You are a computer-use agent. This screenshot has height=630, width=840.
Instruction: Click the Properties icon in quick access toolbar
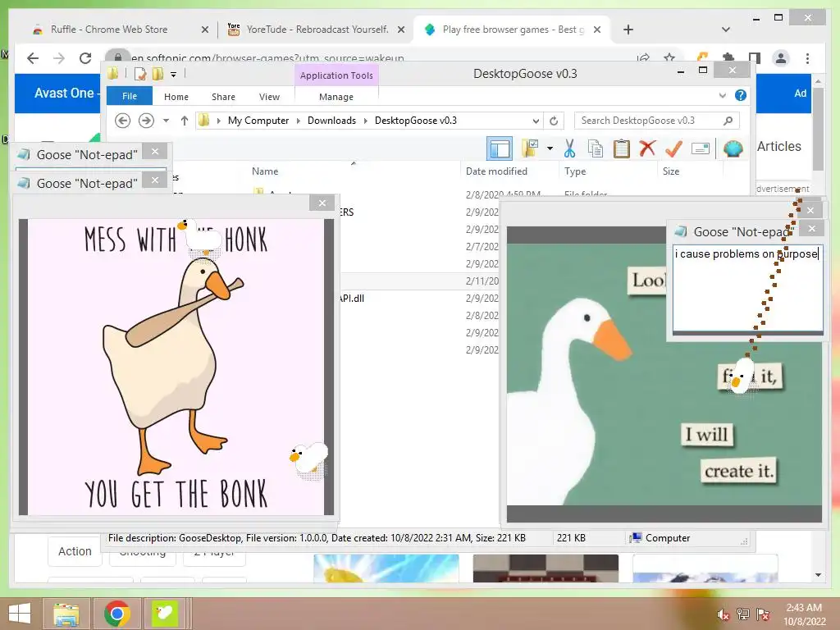140,74
